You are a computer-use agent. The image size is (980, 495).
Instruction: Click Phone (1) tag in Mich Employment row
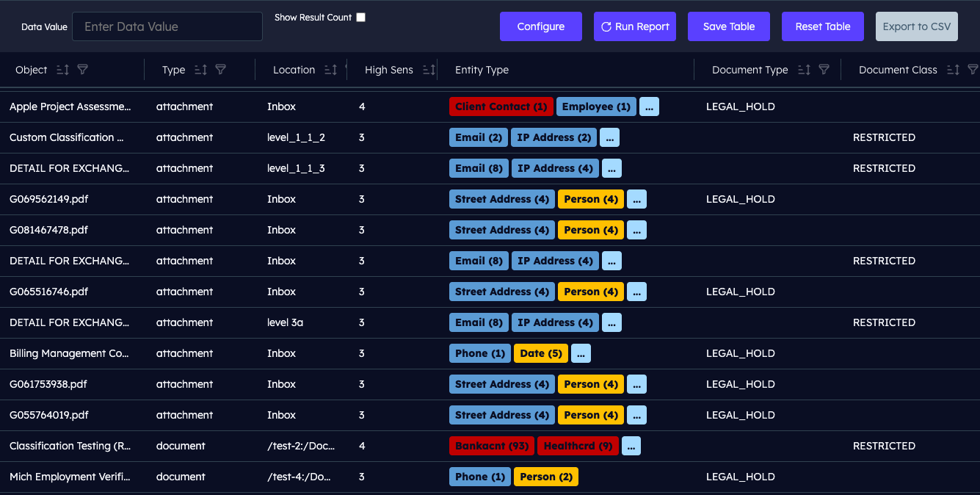click(x=480, y=477)
